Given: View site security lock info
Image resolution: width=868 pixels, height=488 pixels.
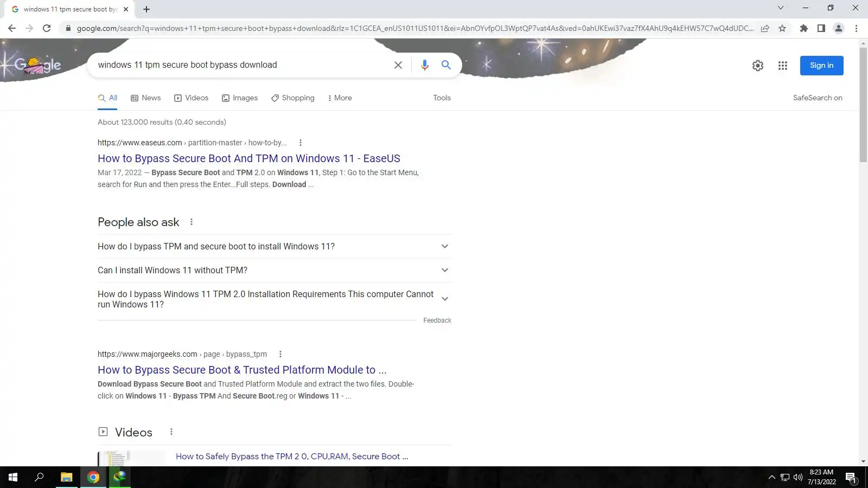Looking at the screenshot, I should click(68, 28).
